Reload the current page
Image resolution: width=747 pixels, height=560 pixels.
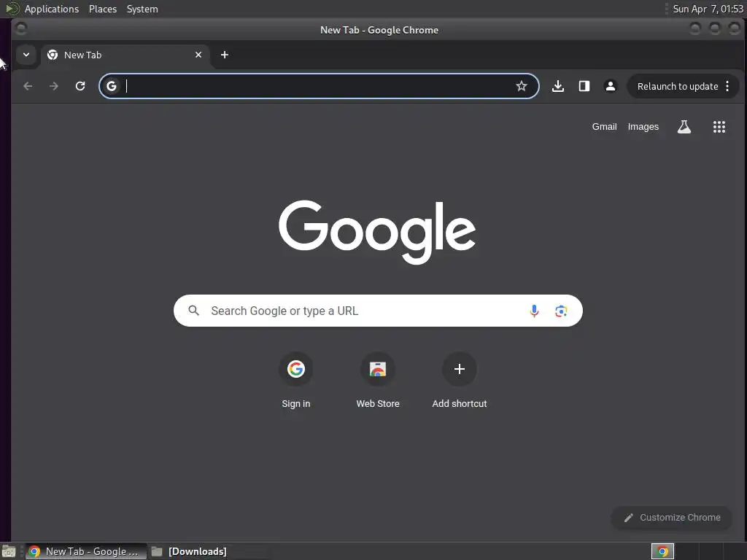click(x=80, y=86)
